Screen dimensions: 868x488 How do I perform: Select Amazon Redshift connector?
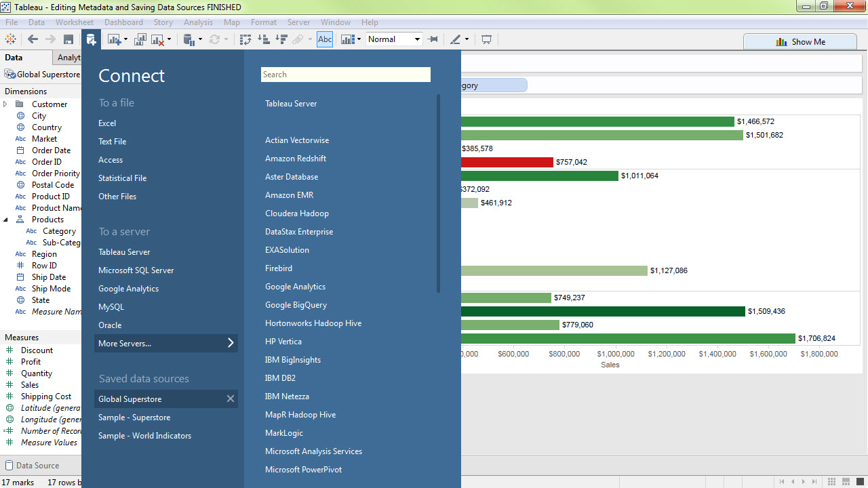coord(296,159)
